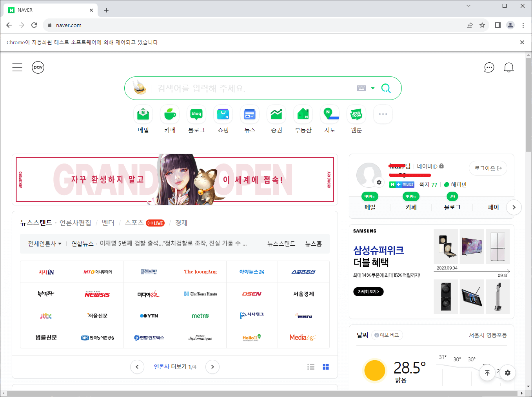Select the 경제 tab

click(181, 223)
